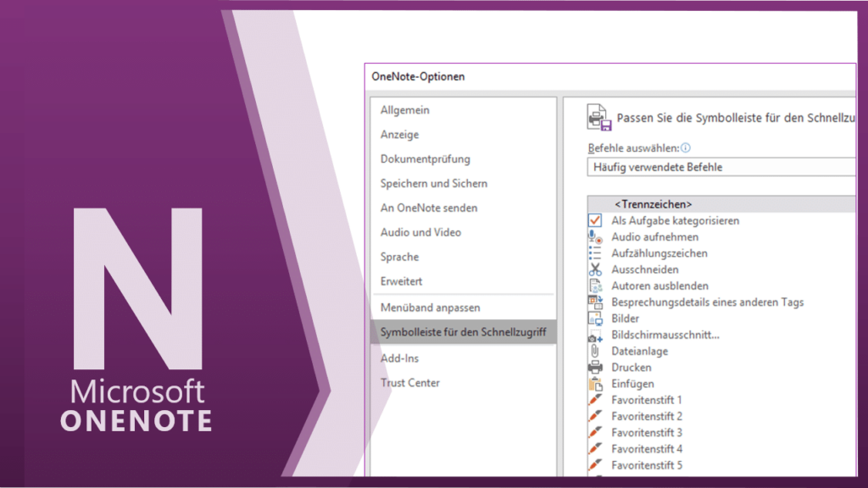Image resolution: width=868 pixels, height=488 pixels.
Task: Select the camera icon for Bildschirmausschnitt
Action: coord(595,335)
